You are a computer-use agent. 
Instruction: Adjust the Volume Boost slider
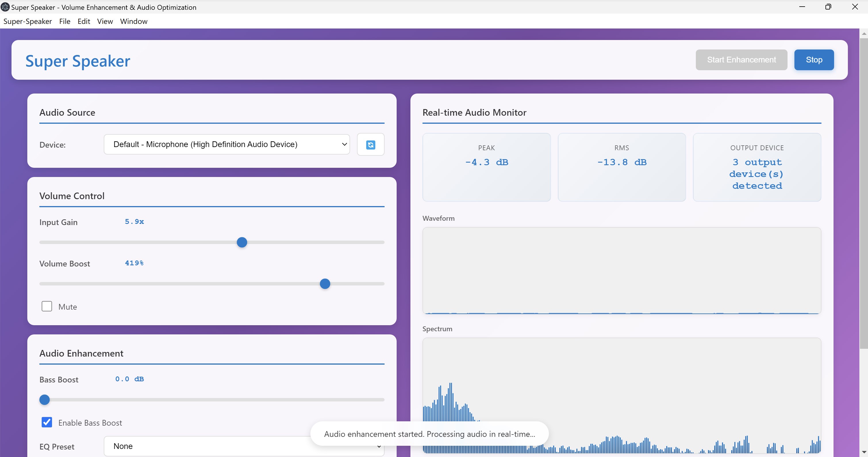click(x=324, y=284)
